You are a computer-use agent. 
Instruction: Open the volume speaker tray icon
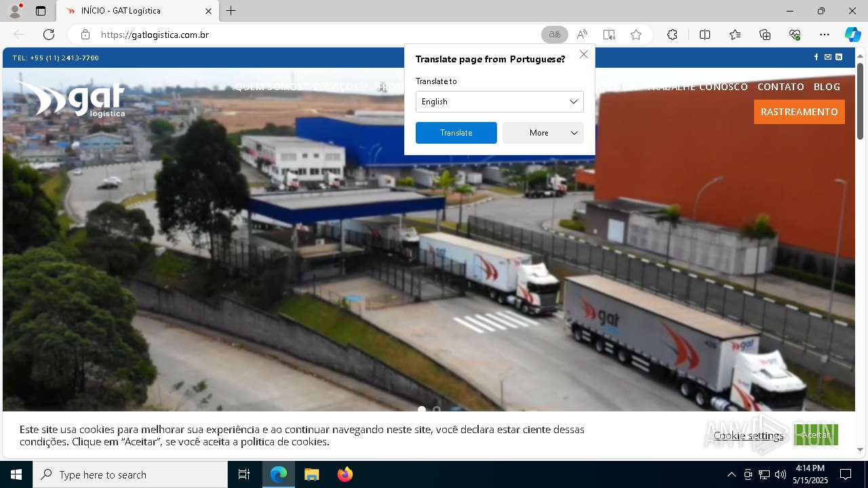point(781,474)
